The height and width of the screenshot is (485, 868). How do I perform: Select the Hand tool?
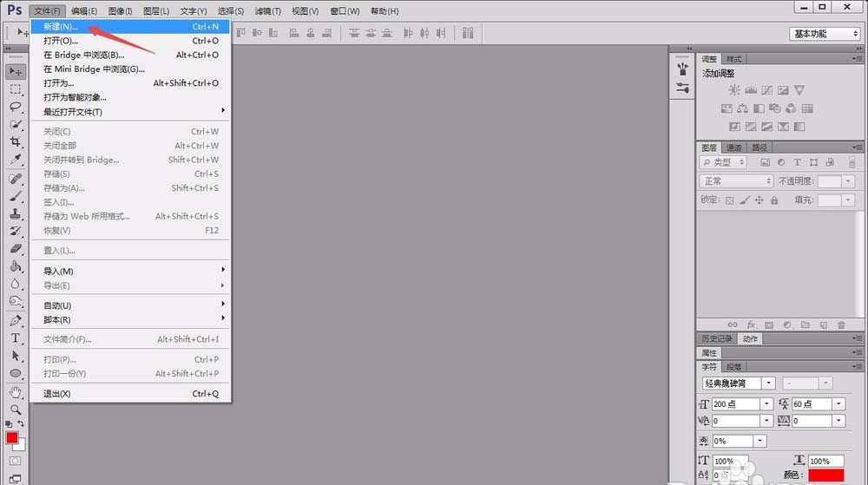pos(15,392)
